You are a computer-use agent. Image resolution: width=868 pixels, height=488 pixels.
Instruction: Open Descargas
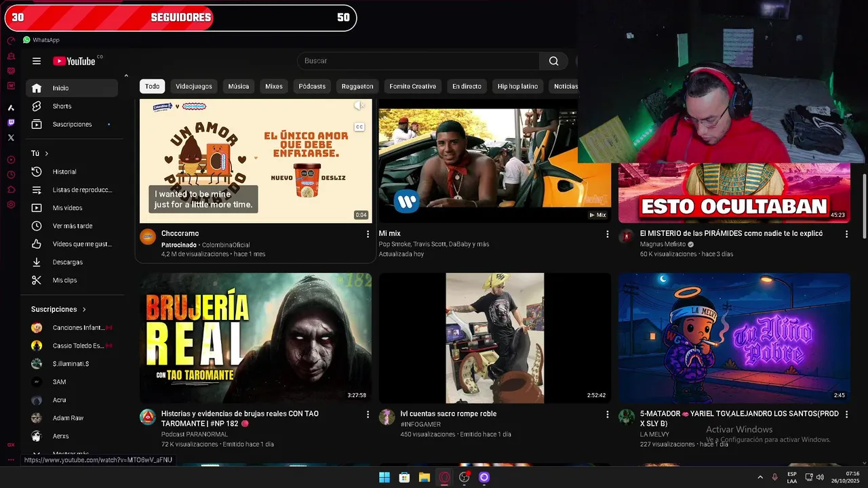[x=72, y=262]
